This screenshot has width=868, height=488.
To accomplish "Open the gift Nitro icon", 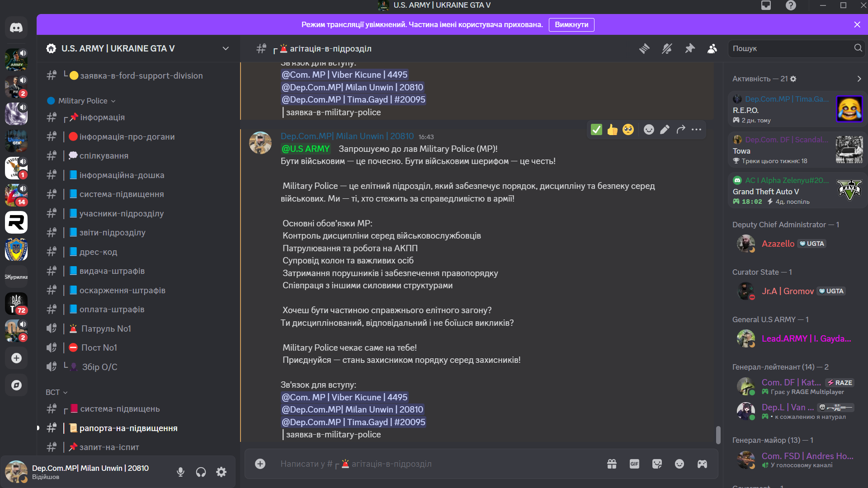I will point(612,464).
